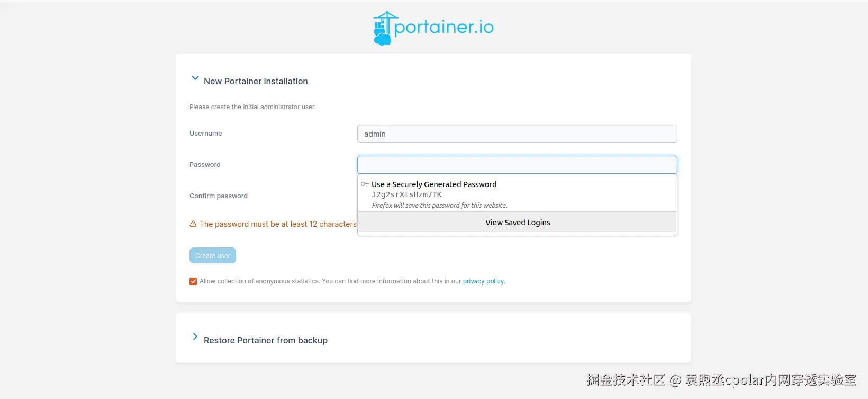Click the portainer.io logo

pyautogui.click(x=433, y=28)
